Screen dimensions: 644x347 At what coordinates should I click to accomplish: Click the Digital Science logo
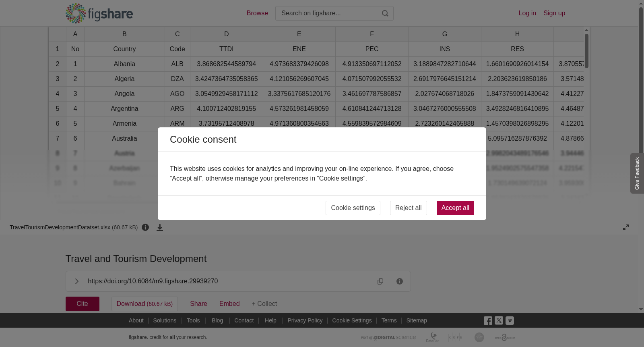tap(388, 338)
